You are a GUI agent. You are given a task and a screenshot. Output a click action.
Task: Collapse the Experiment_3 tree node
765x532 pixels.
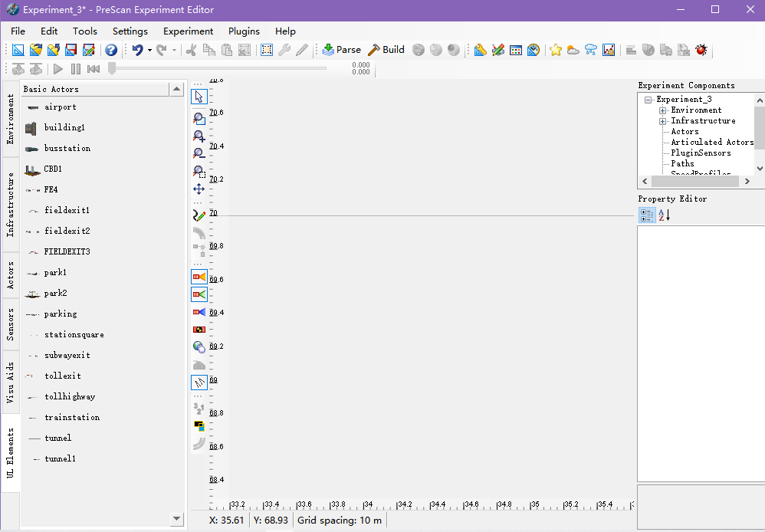pyautogui.click(x=648, y=100)
